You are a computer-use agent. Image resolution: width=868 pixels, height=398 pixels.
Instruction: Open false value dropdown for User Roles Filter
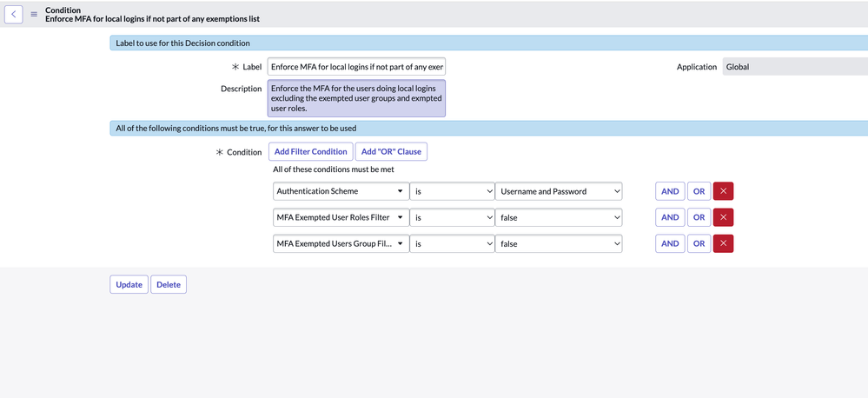(559, 217)
